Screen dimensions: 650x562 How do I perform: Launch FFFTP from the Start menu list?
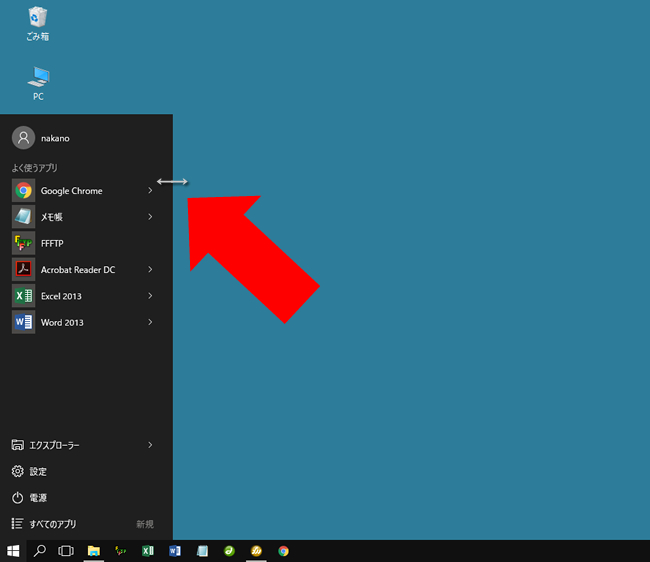point(83,243)
